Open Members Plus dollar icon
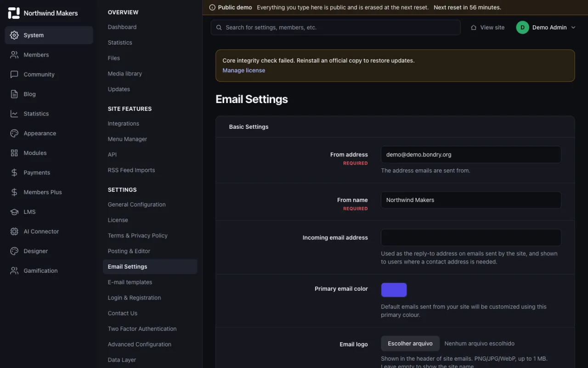This screenshot has width=588, height=368. point(14,192)
